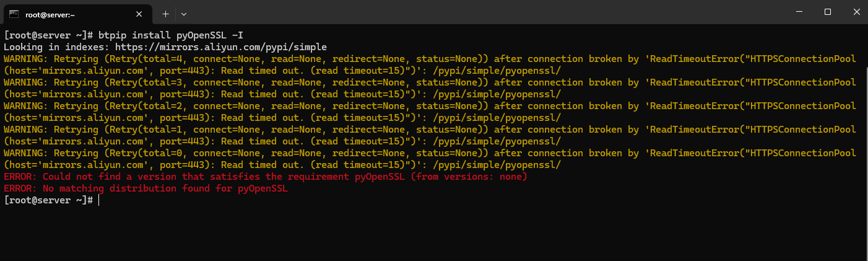Close the root@server:~ tab
The image size is (868, 261).
pyautogui.click(x=139, y=14)
